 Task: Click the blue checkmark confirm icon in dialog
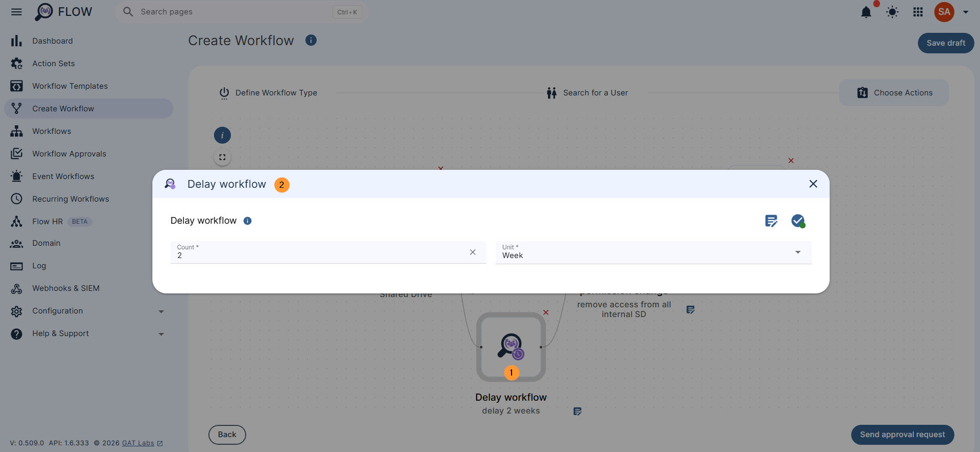tap(798, 221)
